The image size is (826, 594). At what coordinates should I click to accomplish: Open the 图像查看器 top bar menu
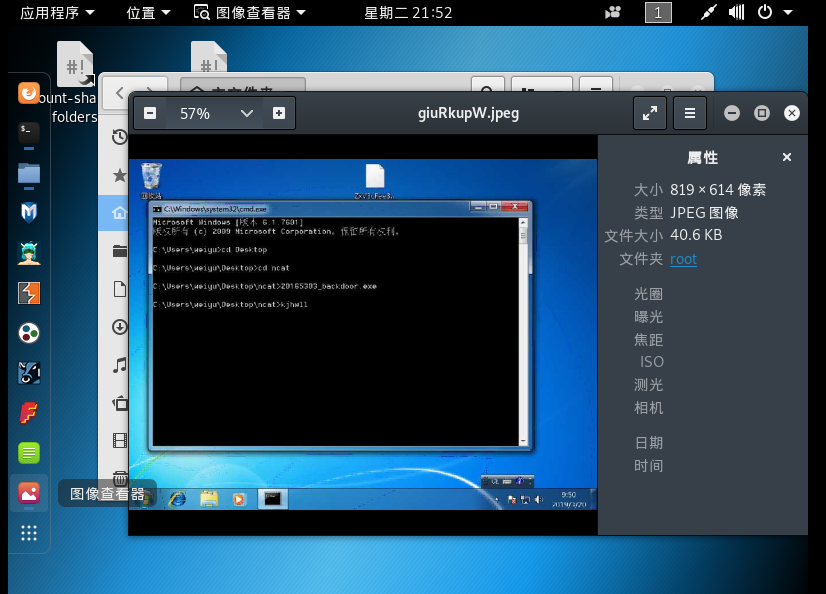[x=250, y=13]
